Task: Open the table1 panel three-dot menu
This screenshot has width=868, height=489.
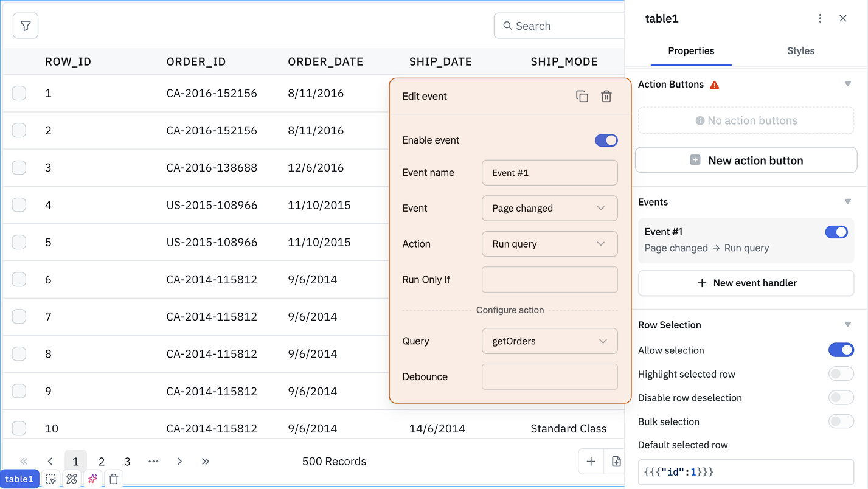Action: point(820,18)
